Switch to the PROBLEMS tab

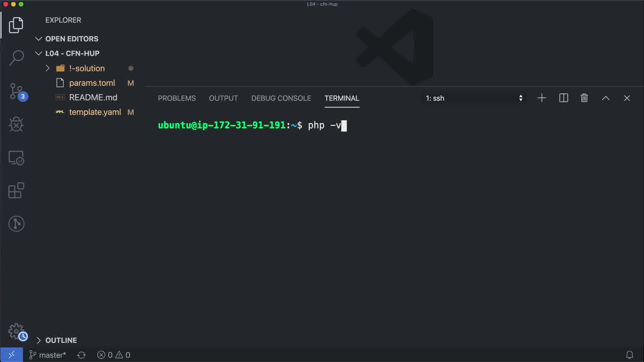pyautogui.click(x=177, y=98)
